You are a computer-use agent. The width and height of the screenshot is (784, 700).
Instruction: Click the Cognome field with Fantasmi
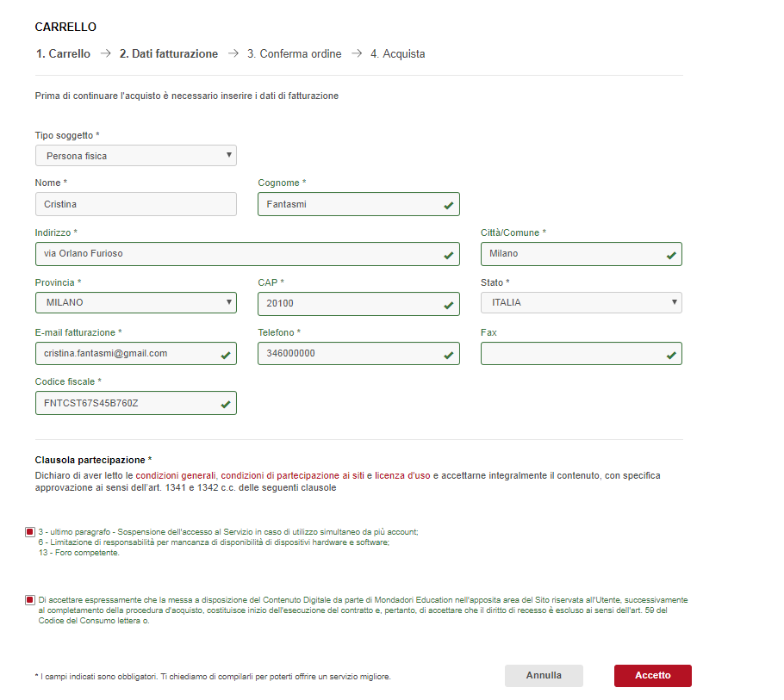coord(358,204)
